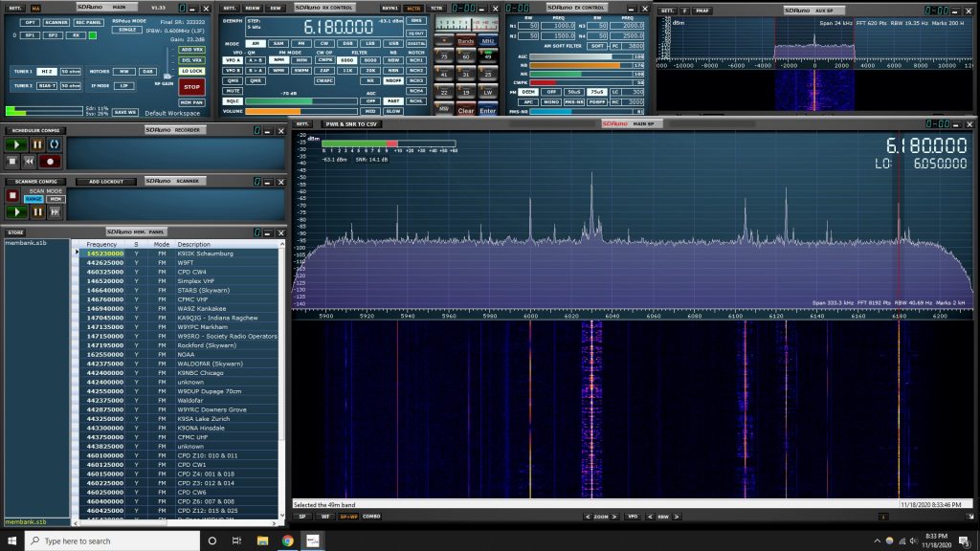This screenshot has width=980, height=551.
Task: Open the SCANNER CONFIG menu
Action: (35, 182)
